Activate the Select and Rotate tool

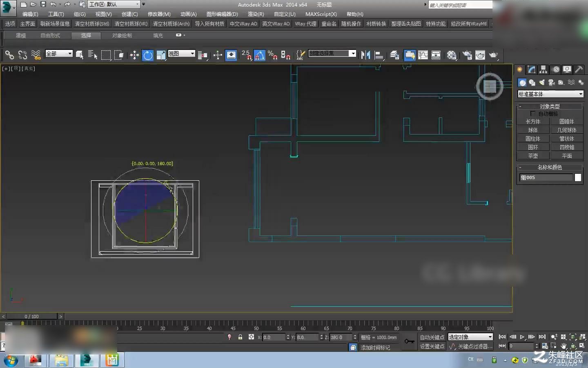148,55
